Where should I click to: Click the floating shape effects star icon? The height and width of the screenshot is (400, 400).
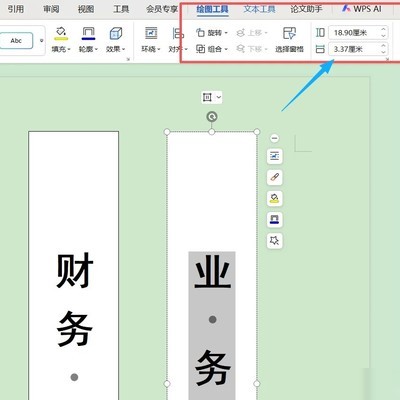(275, 240)
